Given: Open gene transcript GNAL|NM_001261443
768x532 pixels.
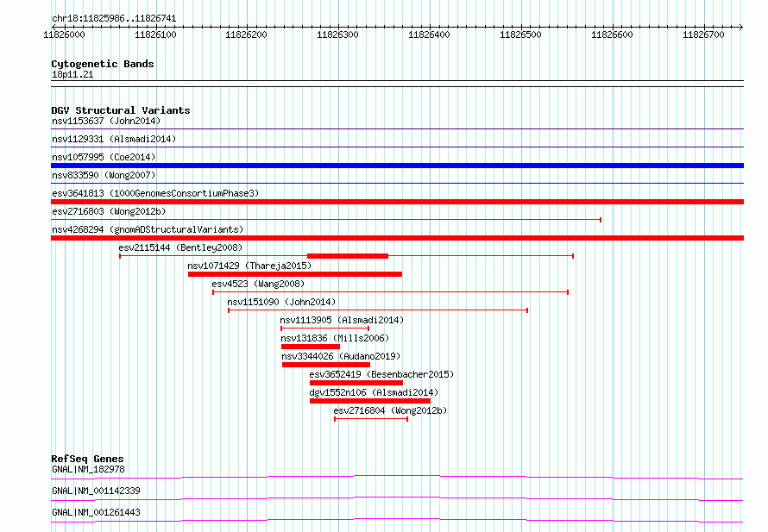Looking at the screenshot, I should pos(96,512).
